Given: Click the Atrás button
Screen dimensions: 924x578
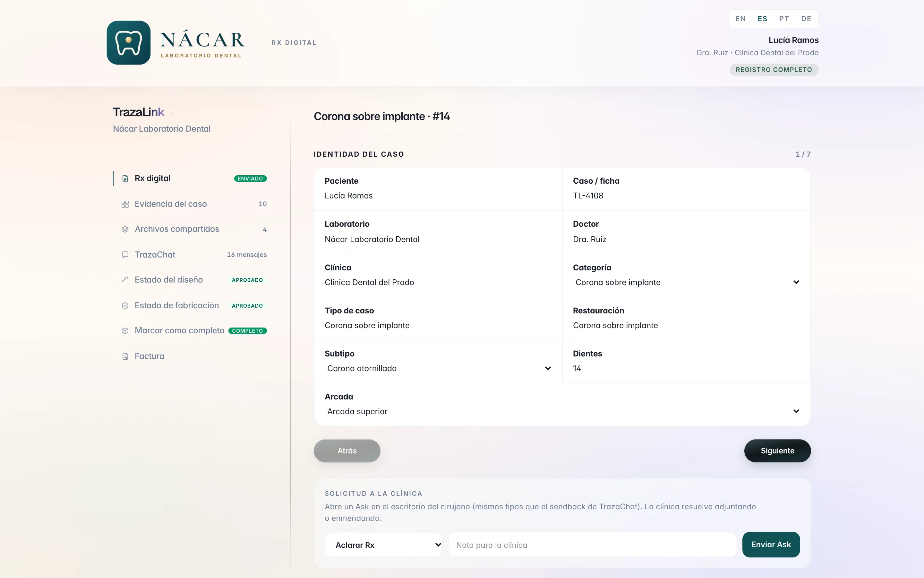Looking at the screenshot, I should tap(347, 451).
